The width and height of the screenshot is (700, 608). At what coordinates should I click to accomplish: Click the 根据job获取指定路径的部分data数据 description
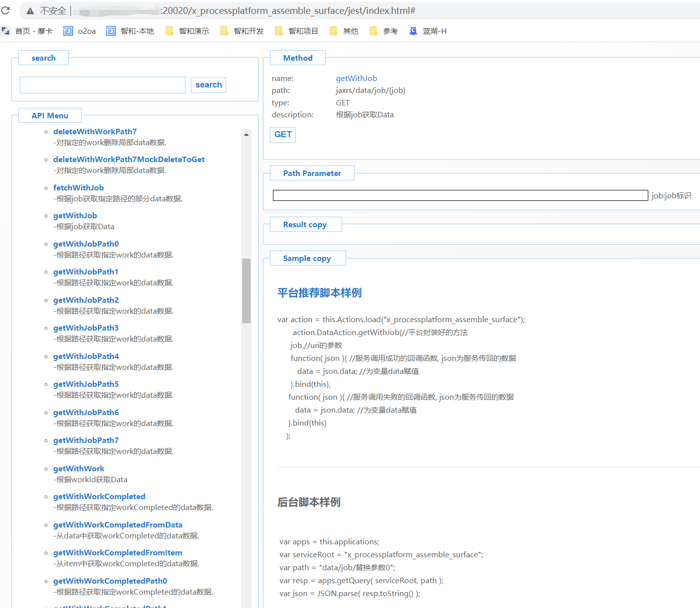tap(118, 199)
